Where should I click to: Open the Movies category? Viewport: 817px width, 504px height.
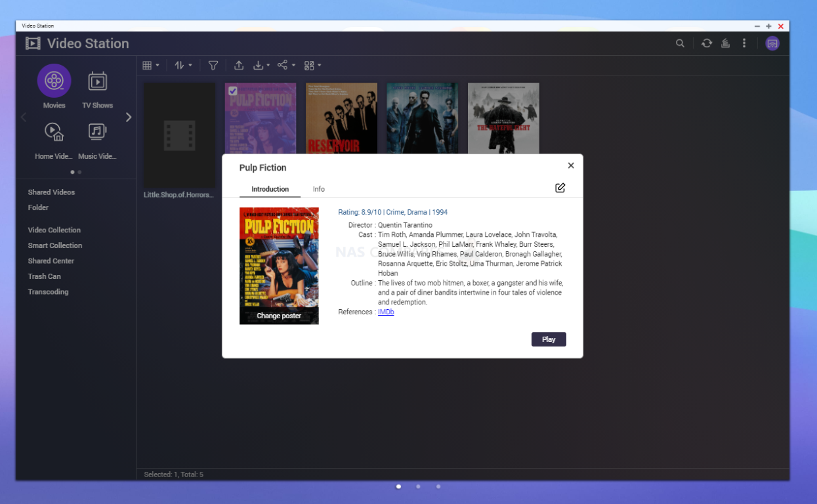tap(54, 87)
